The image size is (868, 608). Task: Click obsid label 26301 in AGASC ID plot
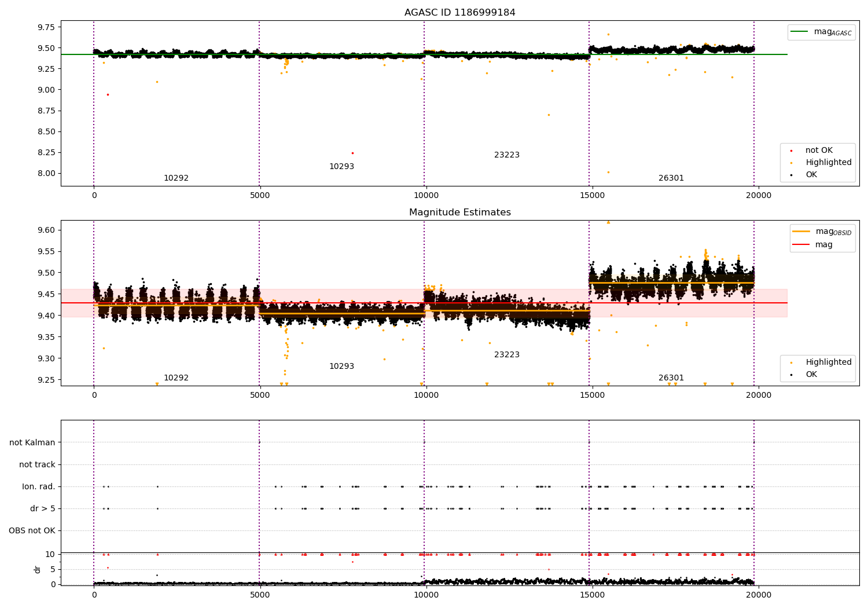(x=671, y=178)
